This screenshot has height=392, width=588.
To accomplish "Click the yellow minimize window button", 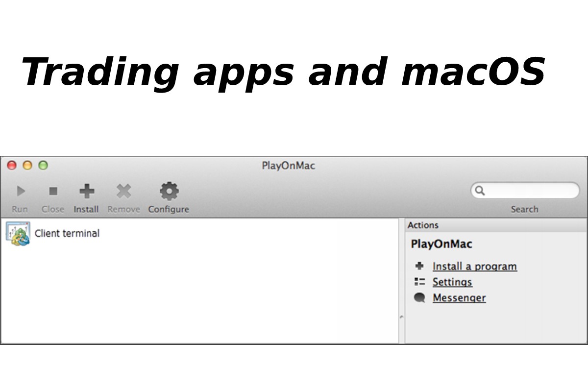I will 27,166.
